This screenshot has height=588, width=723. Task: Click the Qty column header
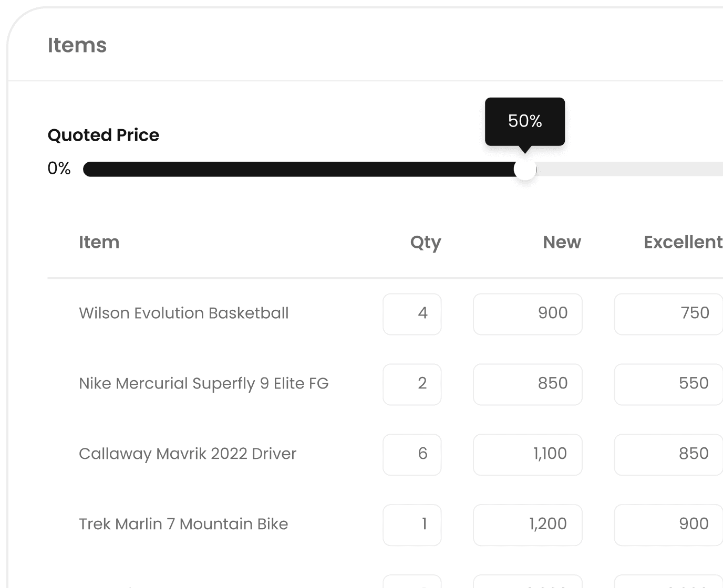[426, 243]
